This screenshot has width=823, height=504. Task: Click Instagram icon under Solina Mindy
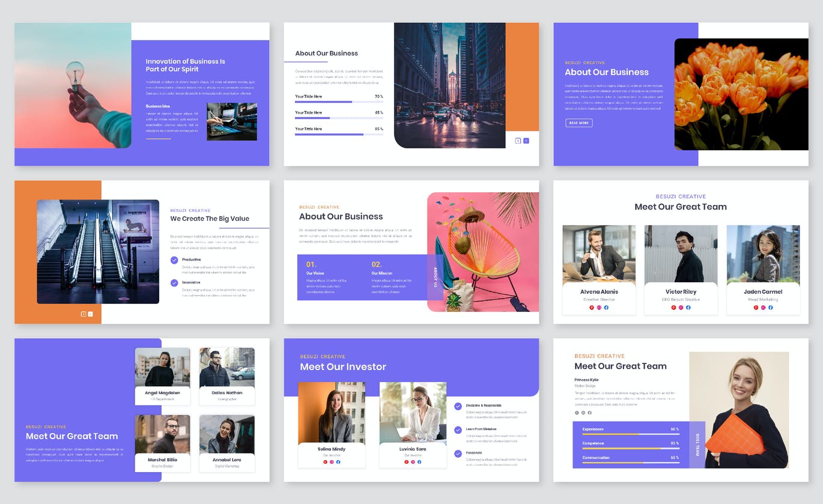point(332,462)
